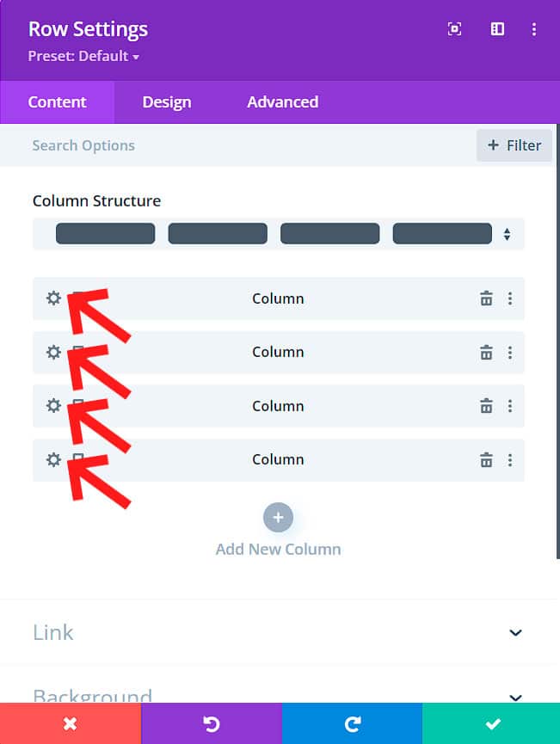
Task: Switch to the Advanced tab
Action: [x=282, y=102]
